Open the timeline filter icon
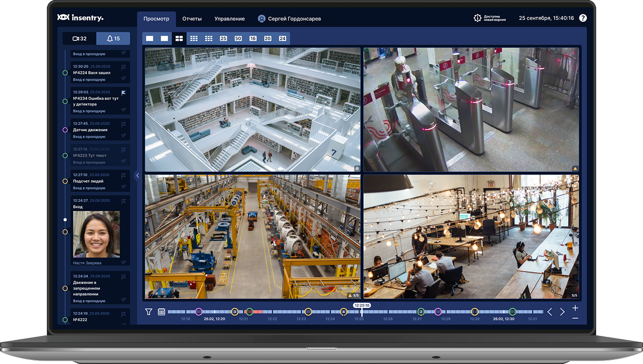Viewport: 643px width, 364px height. 148,311
